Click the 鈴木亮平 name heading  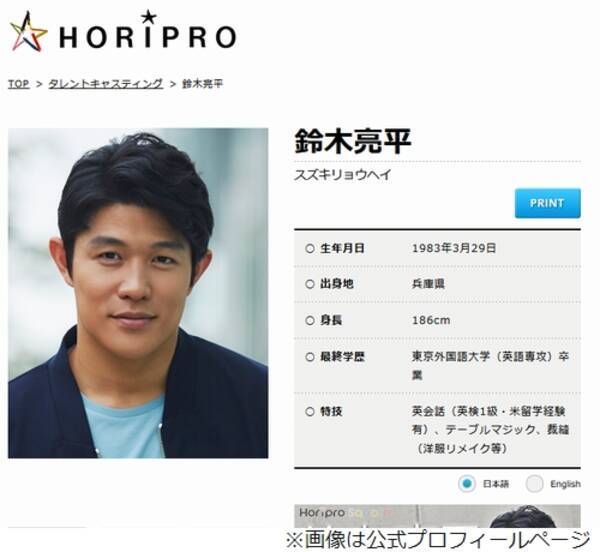click(x=353, y=141)
